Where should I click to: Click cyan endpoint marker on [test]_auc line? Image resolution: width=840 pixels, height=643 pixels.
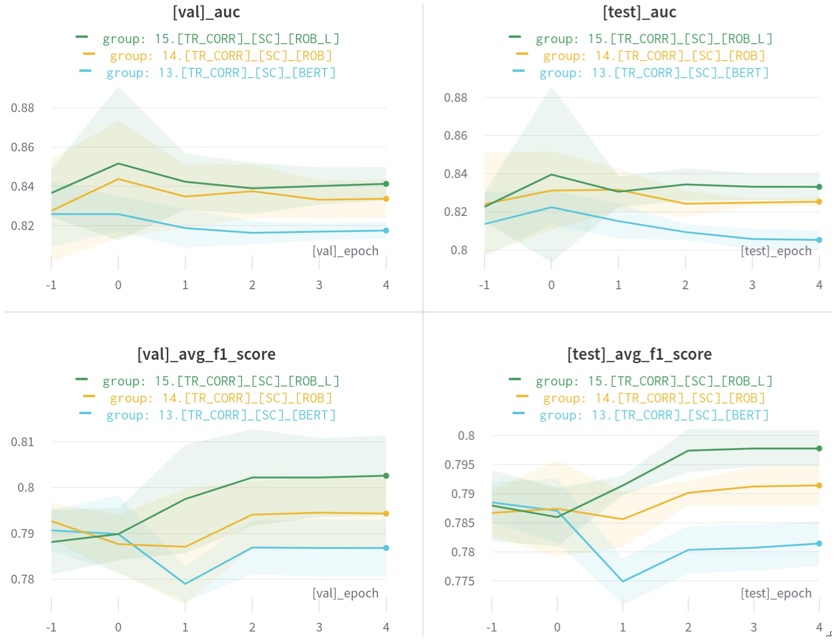[x=819, y=240]
